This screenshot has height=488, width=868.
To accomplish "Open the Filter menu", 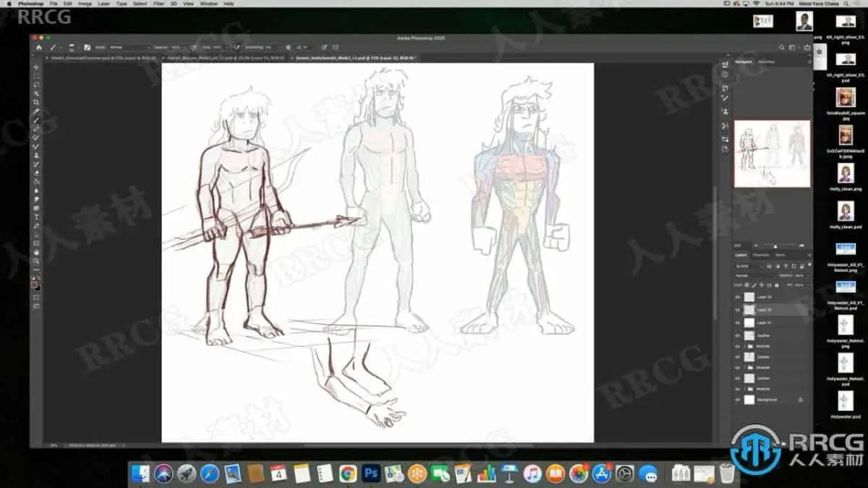I will click(x=158, y=4).
